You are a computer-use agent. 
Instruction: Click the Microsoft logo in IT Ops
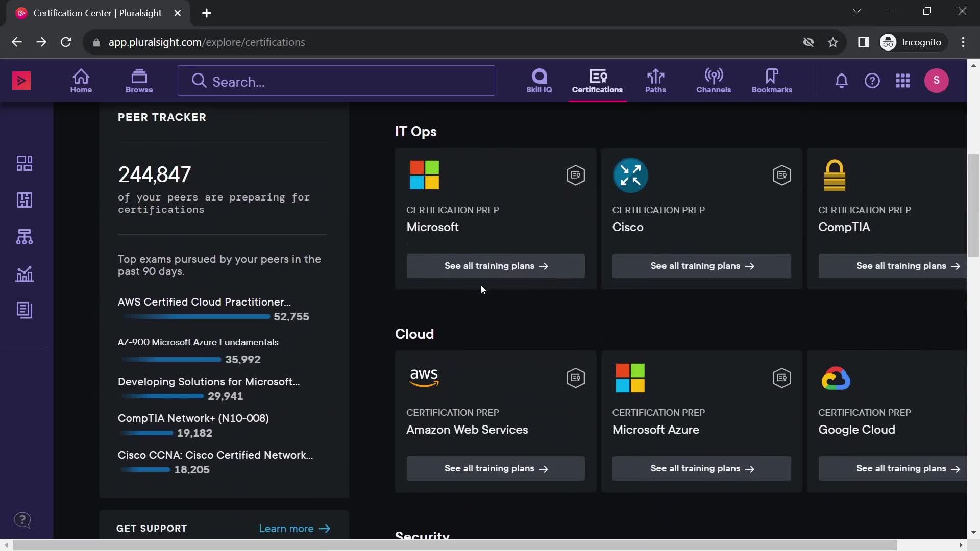click(424, 175)
